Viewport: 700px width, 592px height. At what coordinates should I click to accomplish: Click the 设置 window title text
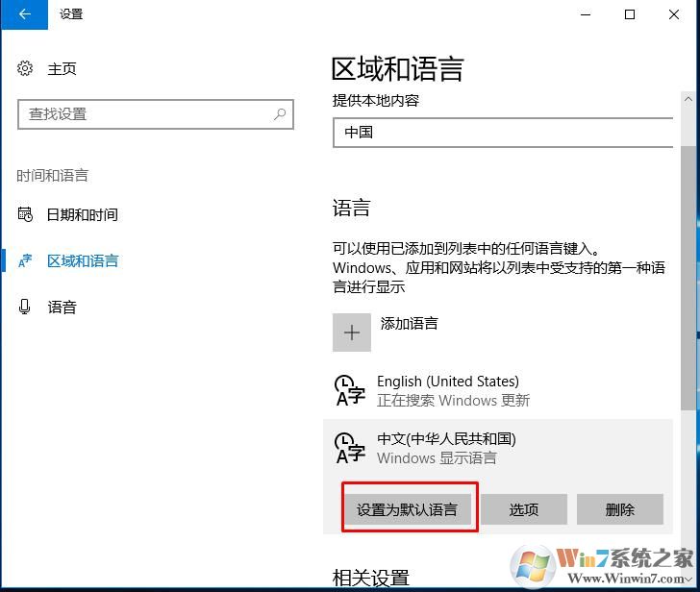71,14
